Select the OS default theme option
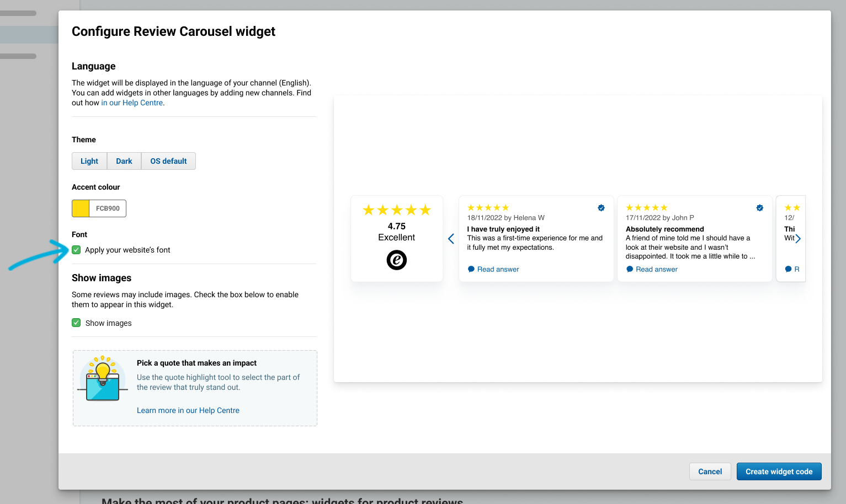Screen dimensions: 846x504 click(x=168, y=161)
